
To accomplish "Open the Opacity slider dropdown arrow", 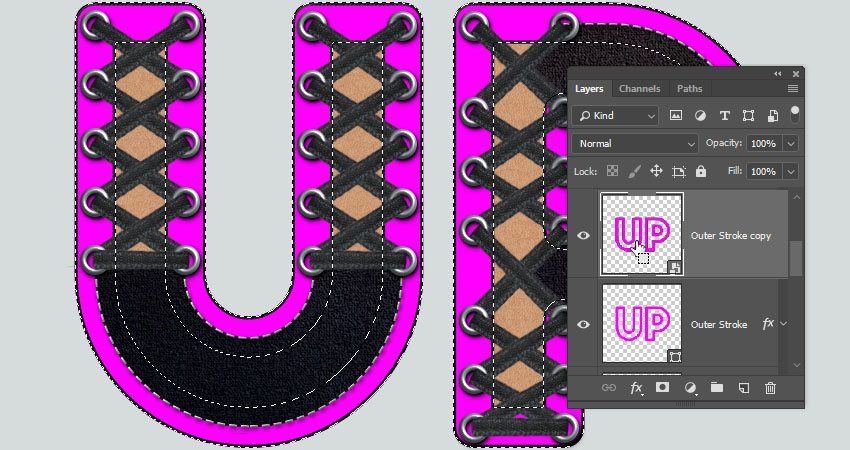I will point(791,144).
